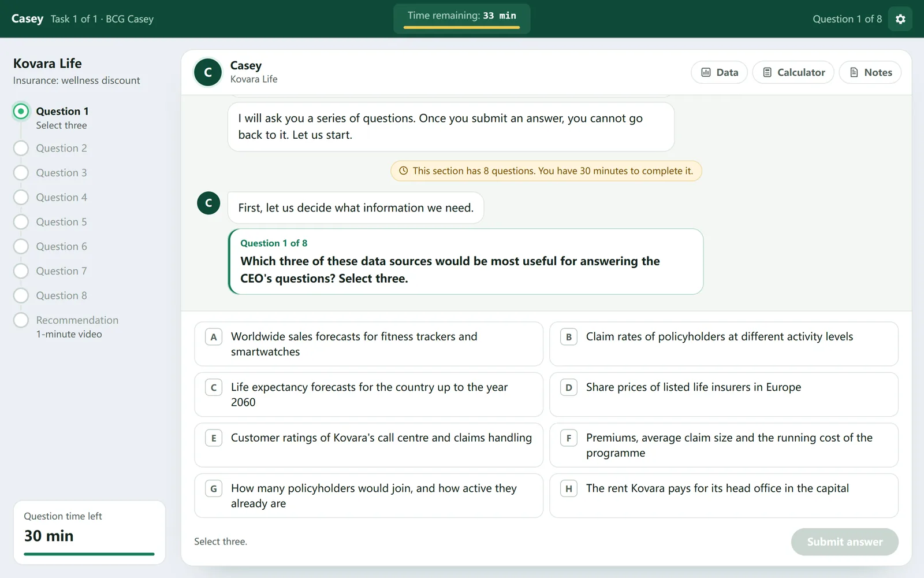The width and height of the screenshot is (924, 578).
Task: Open the Notes panel
Action: 870,72
